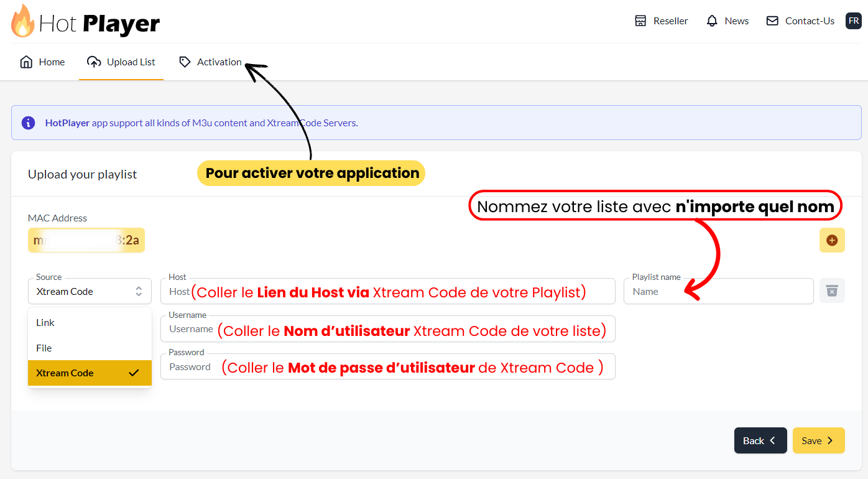Click the Hot Player flame logo
This screenshot has height=479, width=868.
pyautogui.click(x=23, y=21)
